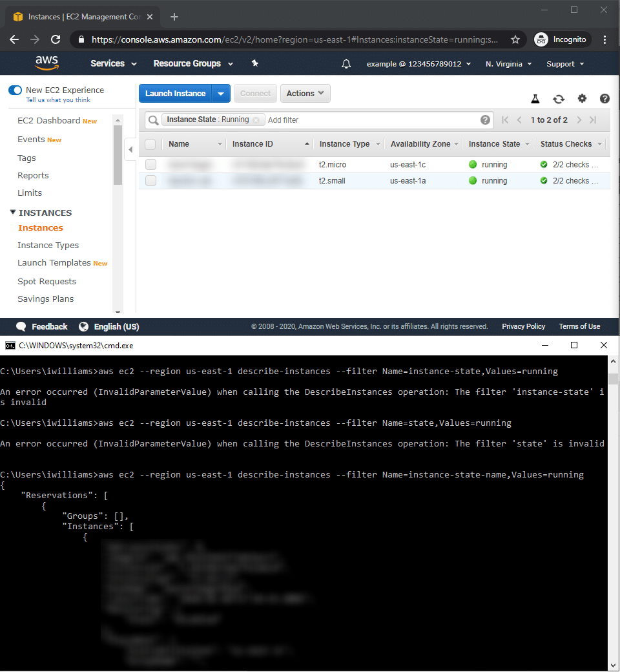Open the Launch Instance split-button arrow
This screenshot has width=620, height=672.
221,94
